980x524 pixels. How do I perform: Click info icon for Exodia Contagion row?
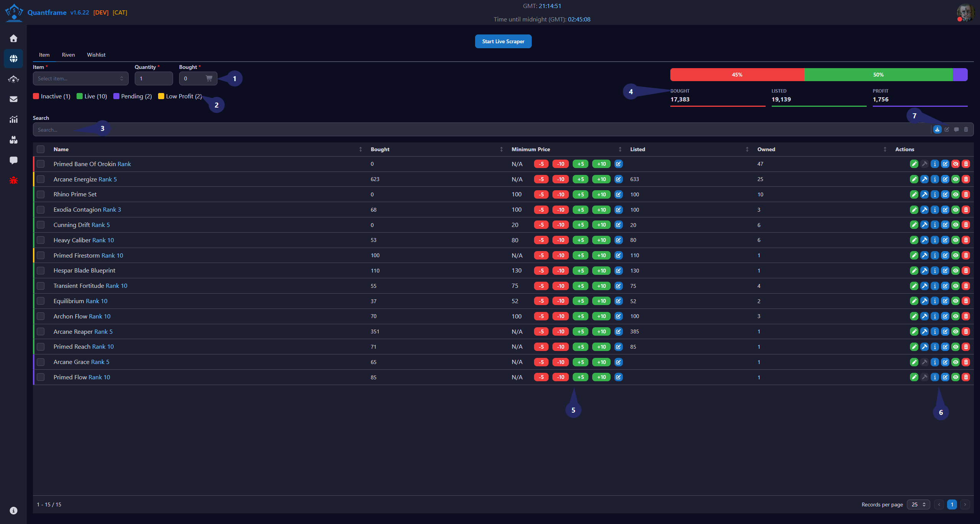coord(935,210)
